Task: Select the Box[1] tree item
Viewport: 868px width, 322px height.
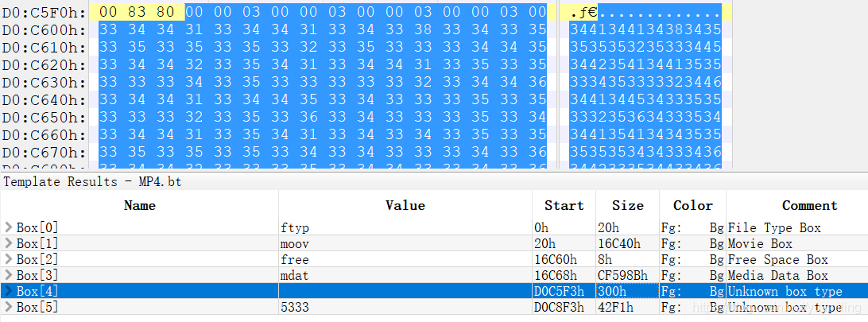Action: pos(37,243)
